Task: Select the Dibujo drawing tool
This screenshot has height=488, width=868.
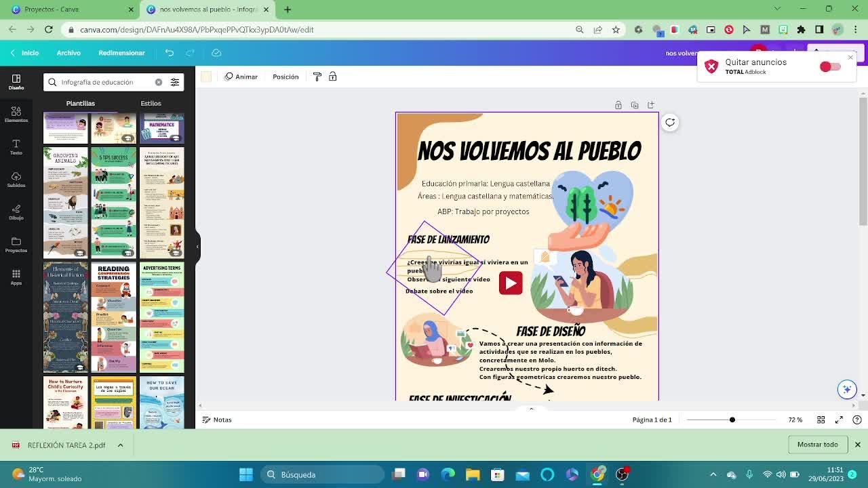Action: pos(16,211)
